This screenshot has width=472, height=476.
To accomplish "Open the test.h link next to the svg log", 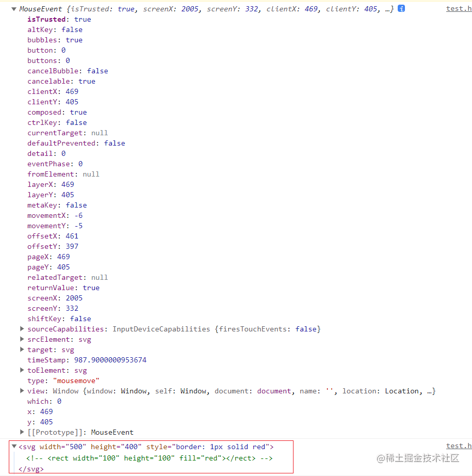I will click(x=459, y=446).
